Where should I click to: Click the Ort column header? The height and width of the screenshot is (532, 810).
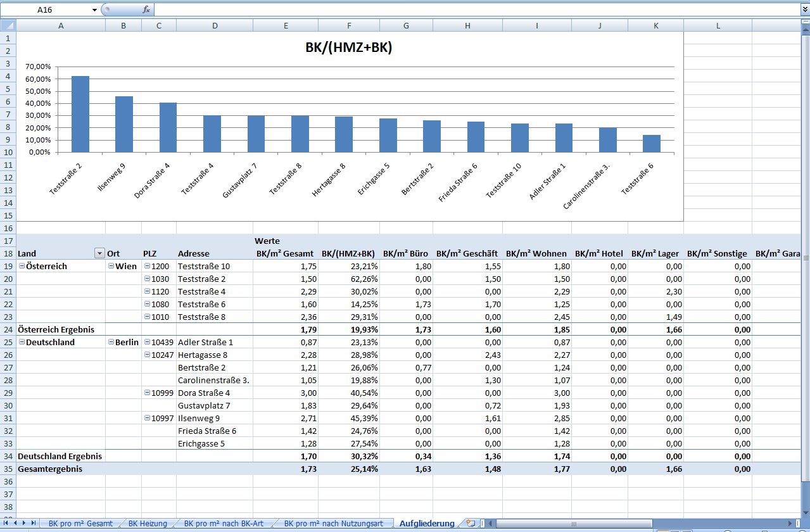123,253
